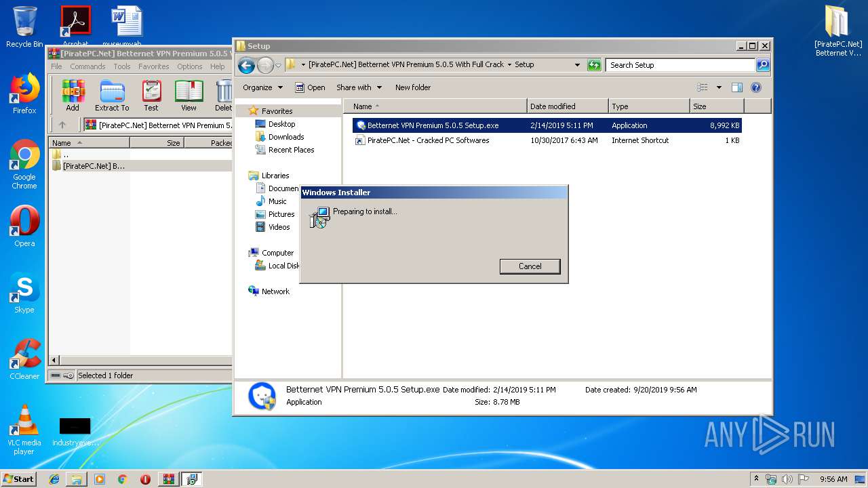Open the Start menu
Viewport: 868px width, 488px height.
pyautogui.click(x=19, y=479)
